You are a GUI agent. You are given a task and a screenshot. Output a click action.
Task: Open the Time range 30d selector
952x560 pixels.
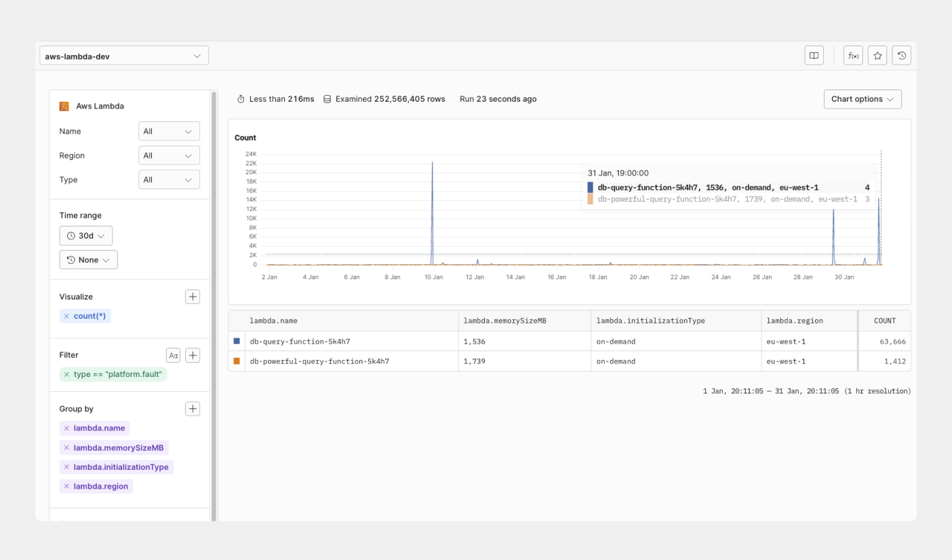pyautogui.click(x=85, y=235)
